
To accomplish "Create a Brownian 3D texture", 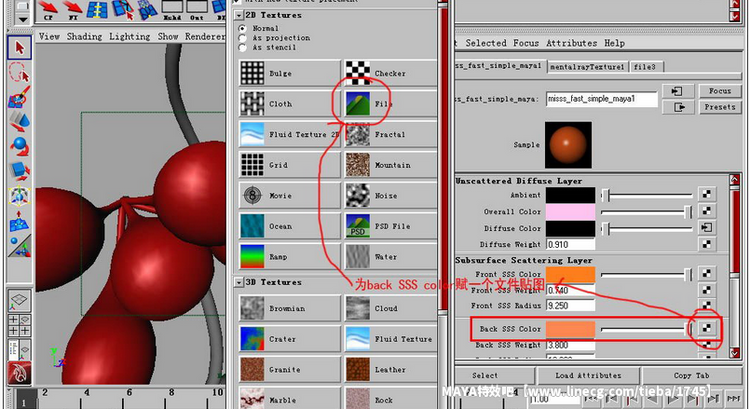I will pyautogui.click(x=288, y=309).
